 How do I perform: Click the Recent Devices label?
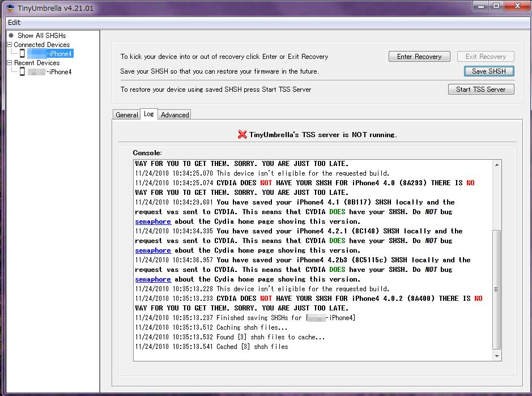pyautogui.click(x=37, y=63)
